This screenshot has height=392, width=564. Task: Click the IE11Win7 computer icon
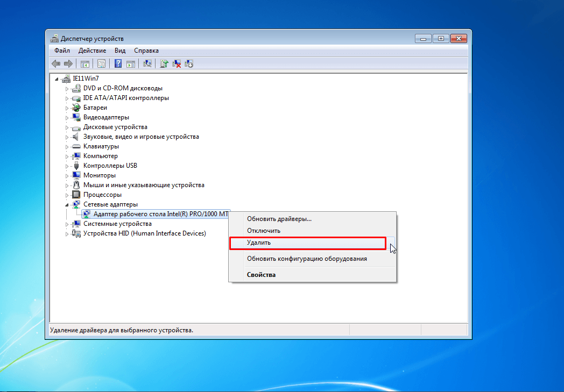coord(66,79)
